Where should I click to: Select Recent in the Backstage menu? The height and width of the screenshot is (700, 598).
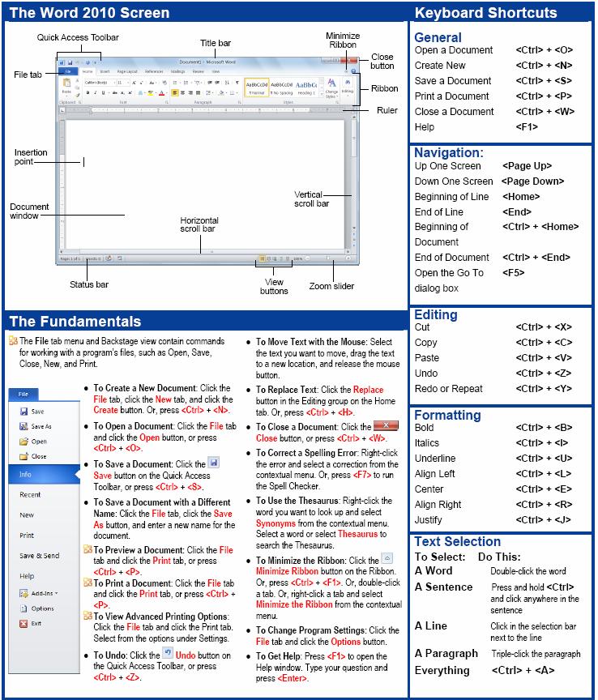pos(30,495)
